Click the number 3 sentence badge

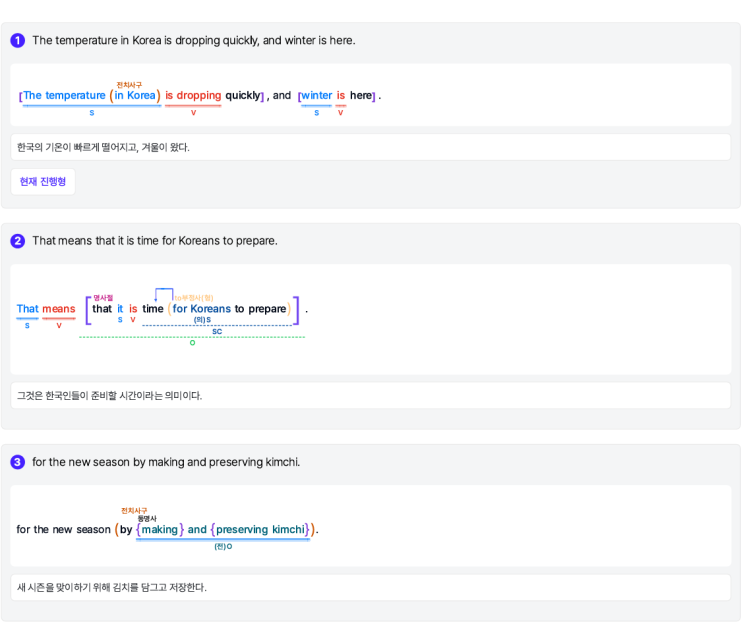click(x=17, y=462)
